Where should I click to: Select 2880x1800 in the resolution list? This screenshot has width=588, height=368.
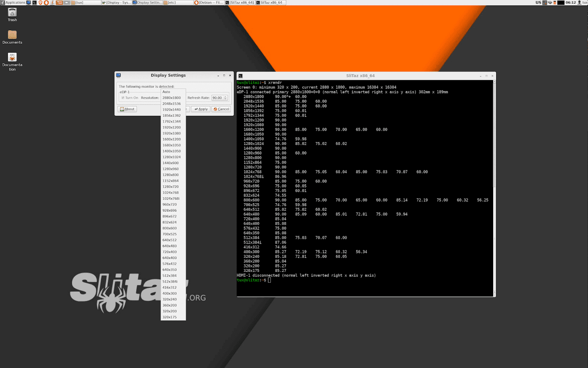(x=173, y=98)
